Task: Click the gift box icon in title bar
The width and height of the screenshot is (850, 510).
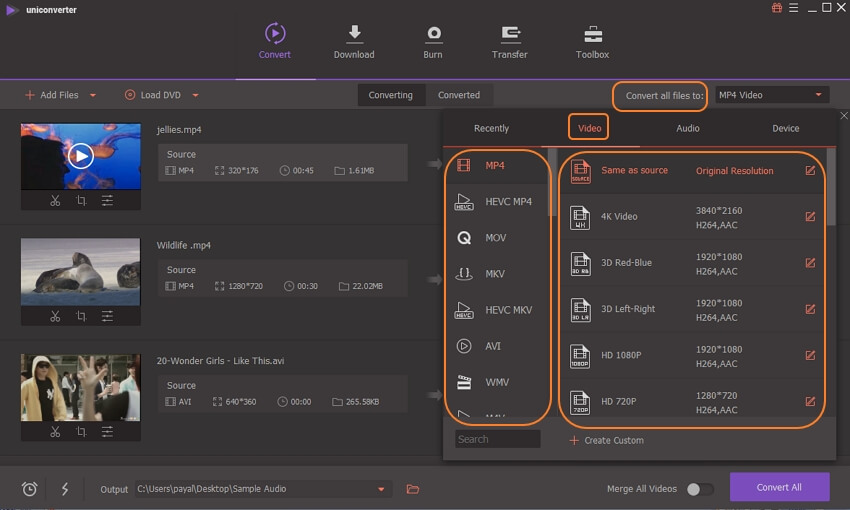Action: 777,8
